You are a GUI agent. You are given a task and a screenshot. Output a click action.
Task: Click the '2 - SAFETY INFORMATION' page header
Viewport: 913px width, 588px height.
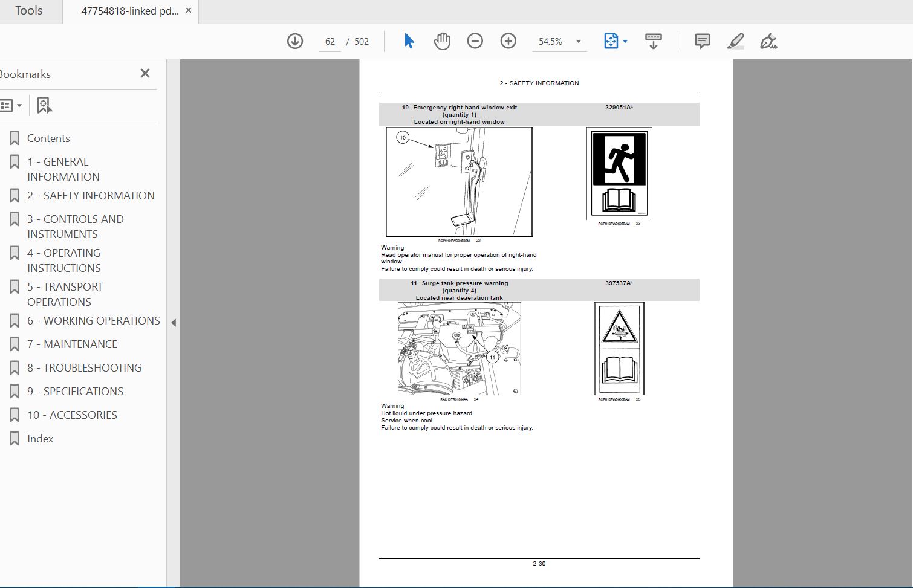(x=539, y=83)
